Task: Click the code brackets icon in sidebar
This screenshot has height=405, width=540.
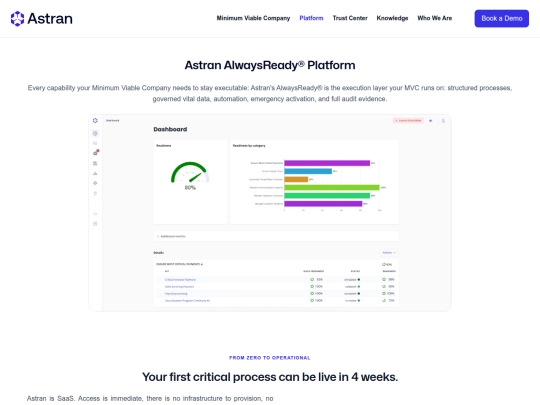Action: coord(95,214)
